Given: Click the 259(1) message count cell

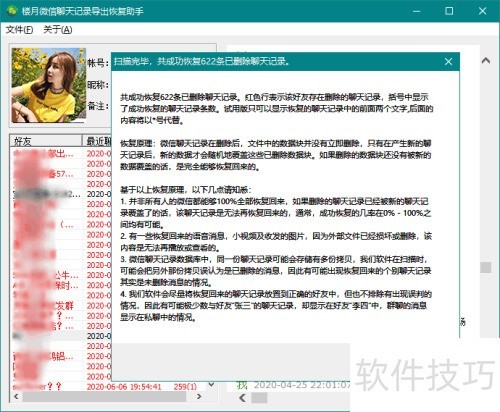Looking at the screenshot, I should (185, 387).
